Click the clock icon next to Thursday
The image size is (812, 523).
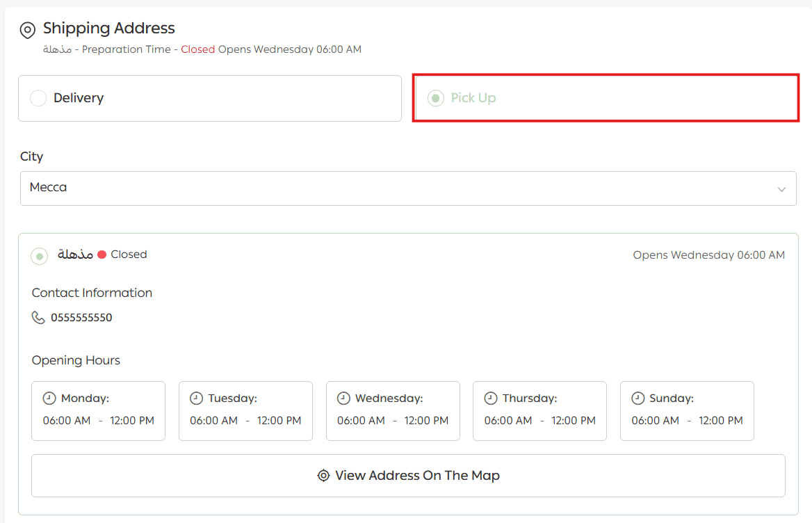(491, 399)
